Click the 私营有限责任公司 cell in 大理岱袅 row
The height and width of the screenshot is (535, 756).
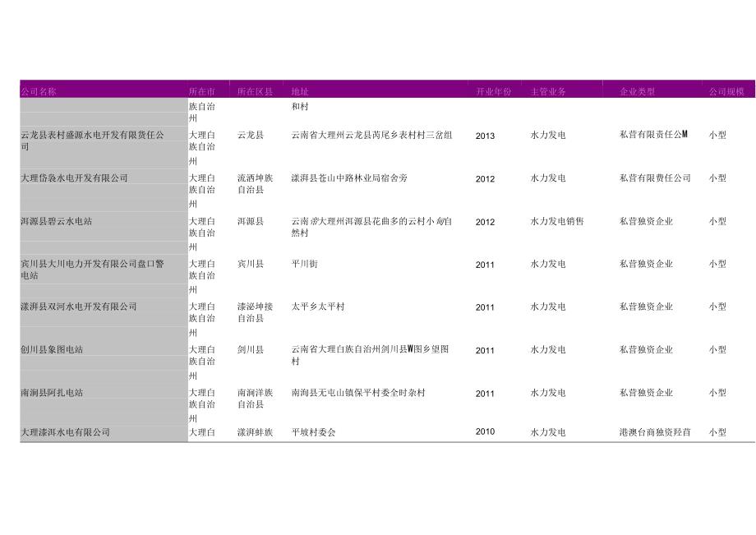pyautogui.click(x=655, y=178)
